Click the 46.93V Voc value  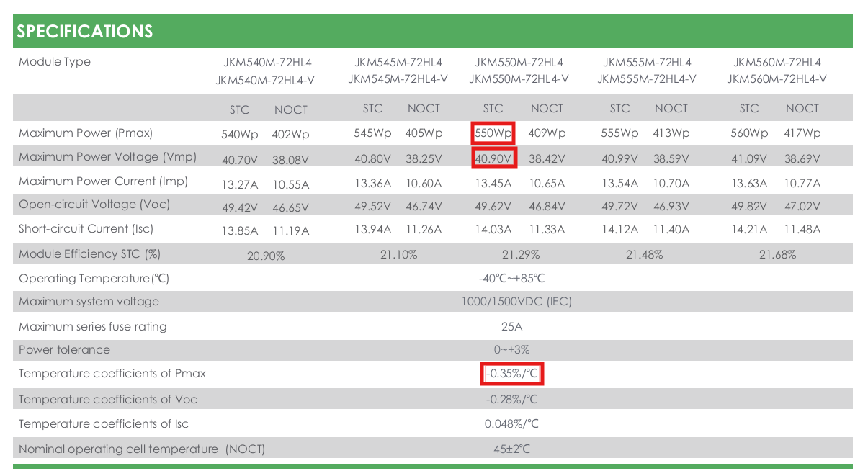coord(671,207)
